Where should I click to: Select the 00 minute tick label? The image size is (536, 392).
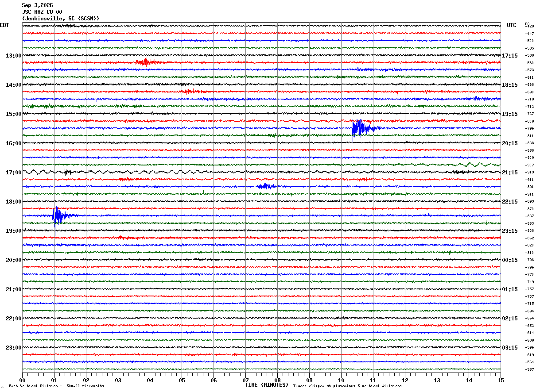pyautogui.click(x=23, y=380)
